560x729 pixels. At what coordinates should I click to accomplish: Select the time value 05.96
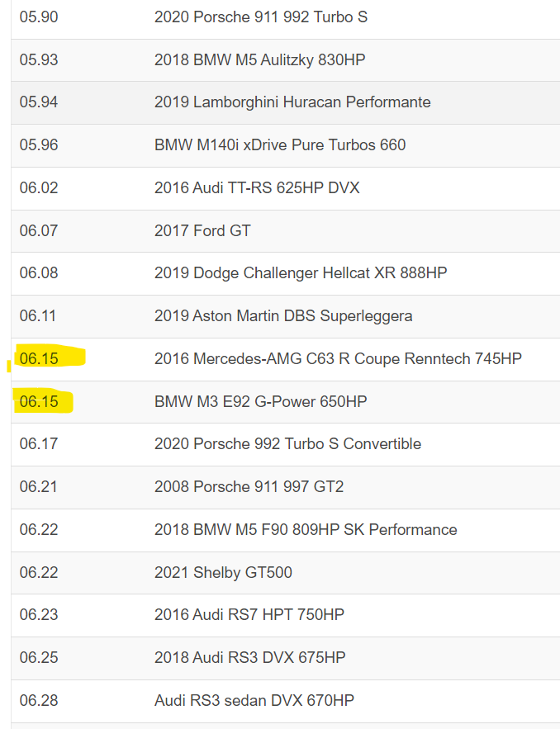[x=39, y=145]
